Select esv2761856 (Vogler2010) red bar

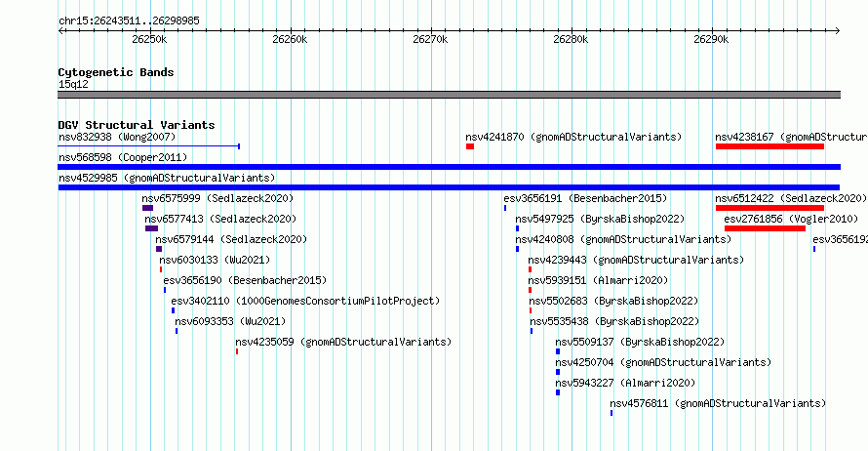pos(765,228)
